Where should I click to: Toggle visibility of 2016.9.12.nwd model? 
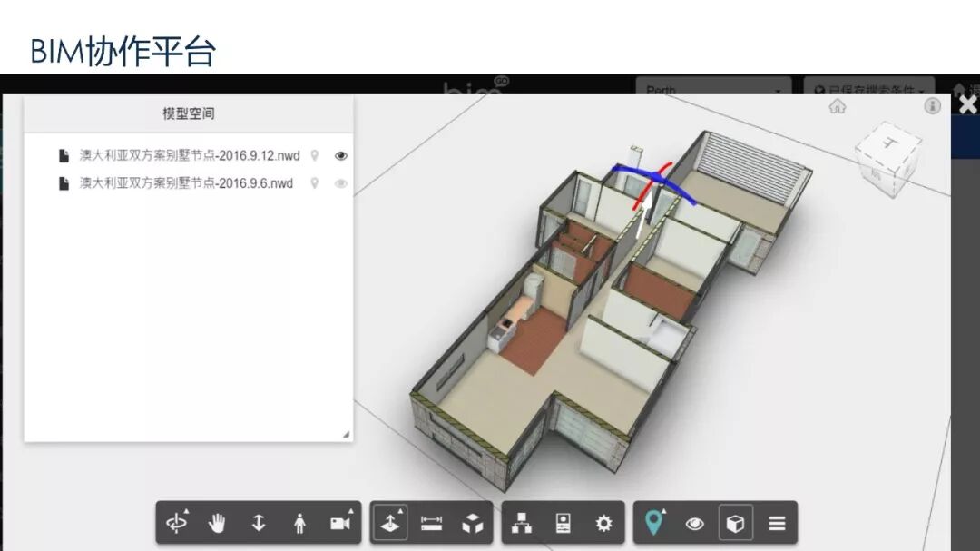[340, 156]
